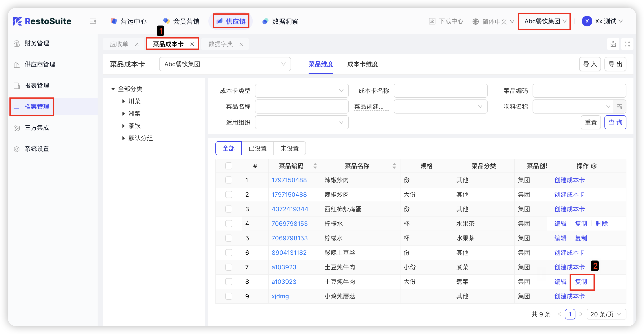The width and height of the screenshot is (644, 334).
Task: Close the 数据字典 tab
Action: click(241, 44)
